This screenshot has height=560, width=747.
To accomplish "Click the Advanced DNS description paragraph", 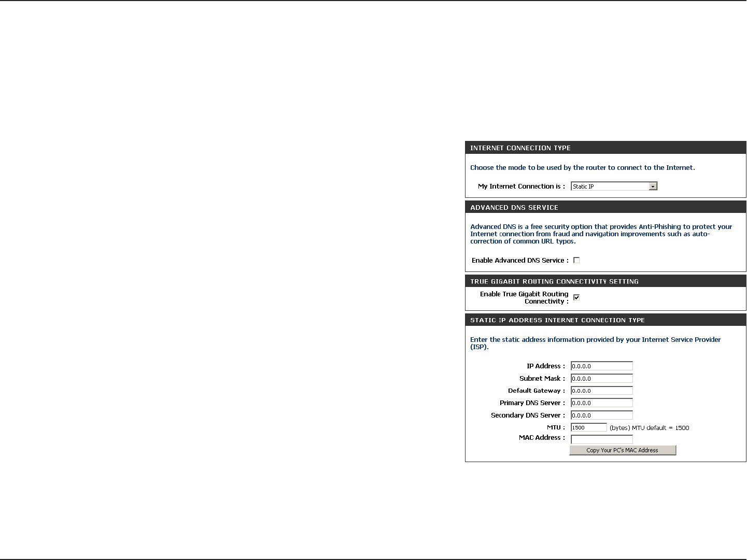I will click(x=601, y=234).
